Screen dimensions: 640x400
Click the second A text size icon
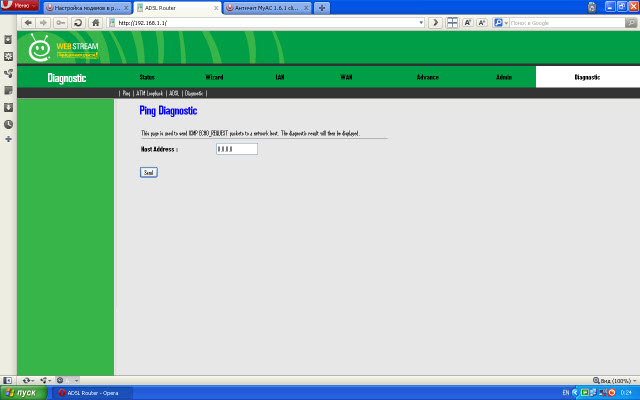(x=482, y=23)
